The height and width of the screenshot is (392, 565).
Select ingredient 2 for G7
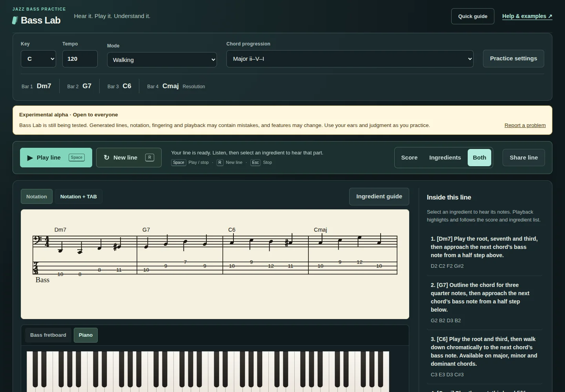[x=485, y=303]
